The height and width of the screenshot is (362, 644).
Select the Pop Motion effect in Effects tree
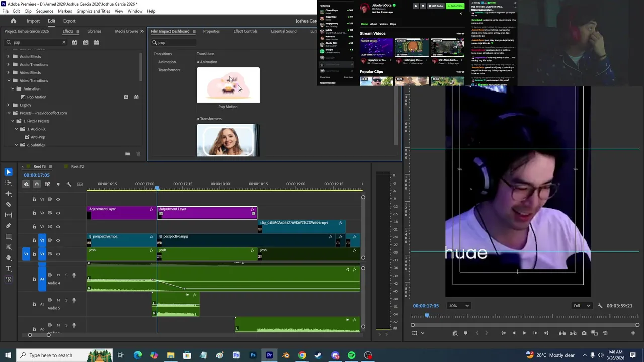click(x=36, y=97)
